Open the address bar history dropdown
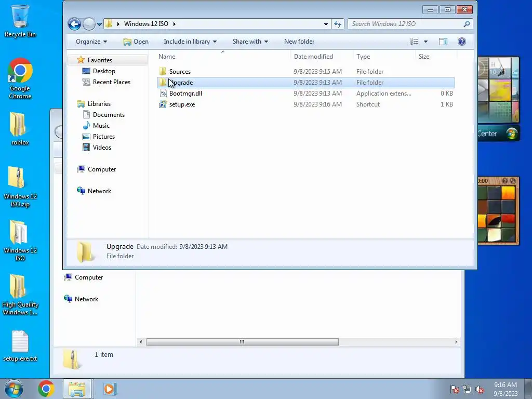This screenshot has height=399, width=532. (326, 24)
